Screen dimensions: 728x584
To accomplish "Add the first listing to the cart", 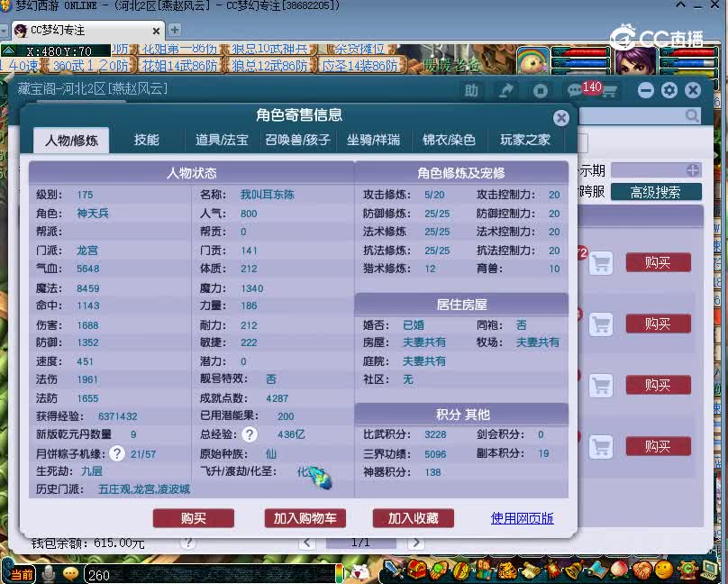I will point(601,263).
